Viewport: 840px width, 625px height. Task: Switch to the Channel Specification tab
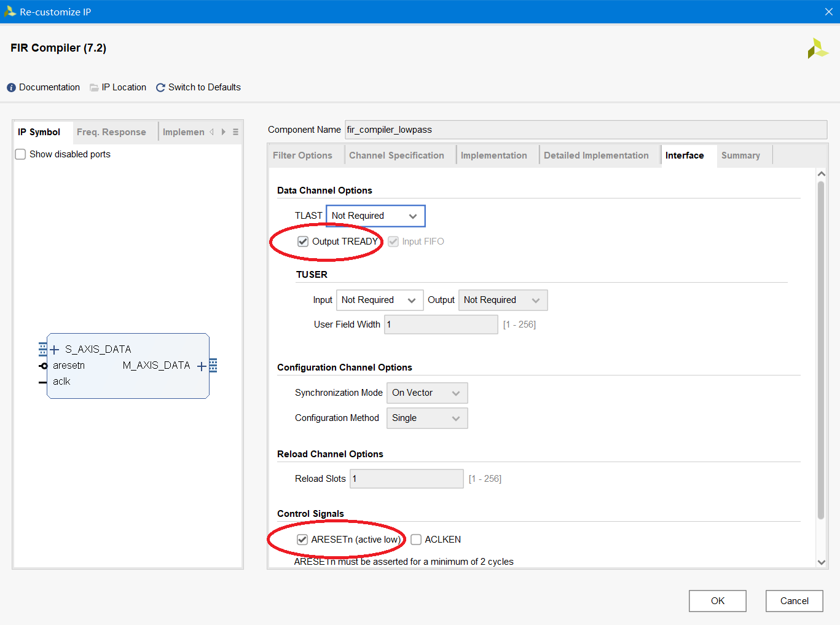[x=396, y=155]
